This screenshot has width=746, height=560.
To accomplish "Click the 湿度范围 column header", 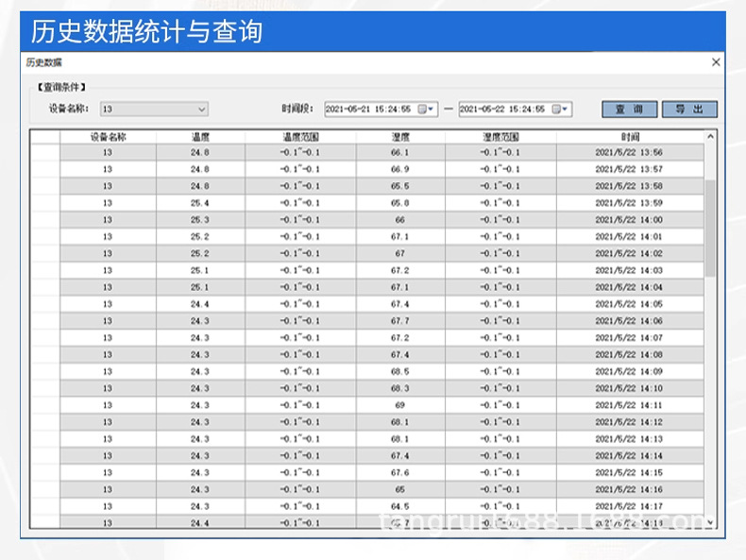I will [500, 137].
